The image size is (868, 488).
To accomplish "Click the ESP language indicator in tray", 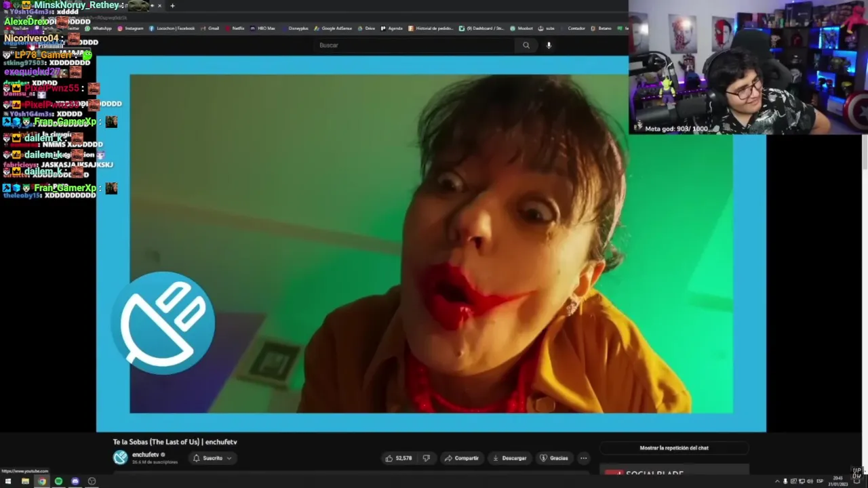I will coord(821,481).
